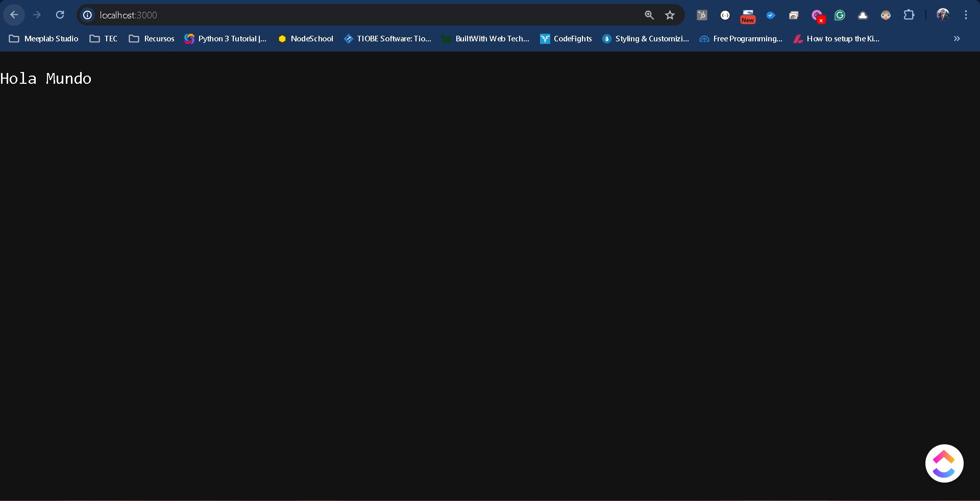This screenshot has width=980, height=501.
Task: Open the ClickUp floating button
Action: [x=944, y=463]
